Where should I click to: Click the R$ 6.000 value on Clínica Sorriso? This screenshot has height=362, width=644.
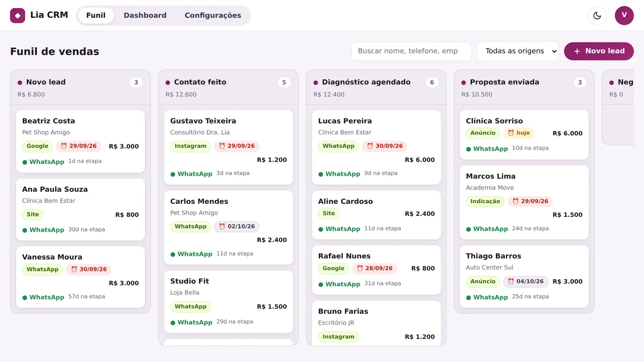pos(568,133)
